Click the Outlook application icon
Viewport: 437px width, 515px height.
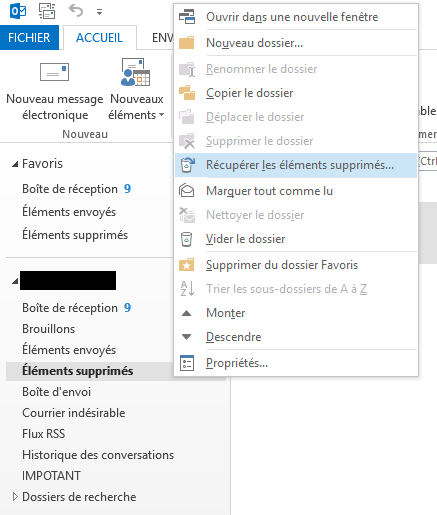click(x=18, y=11)
